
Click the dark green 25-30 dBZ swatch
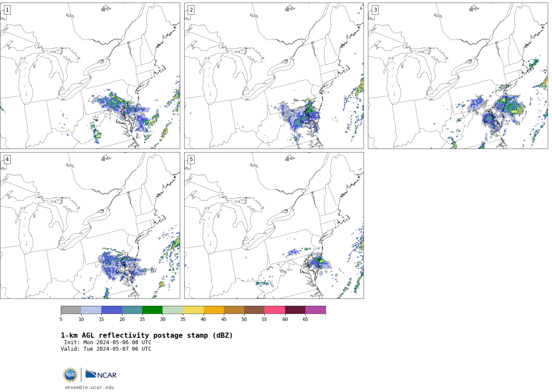(x=152, y=310)
